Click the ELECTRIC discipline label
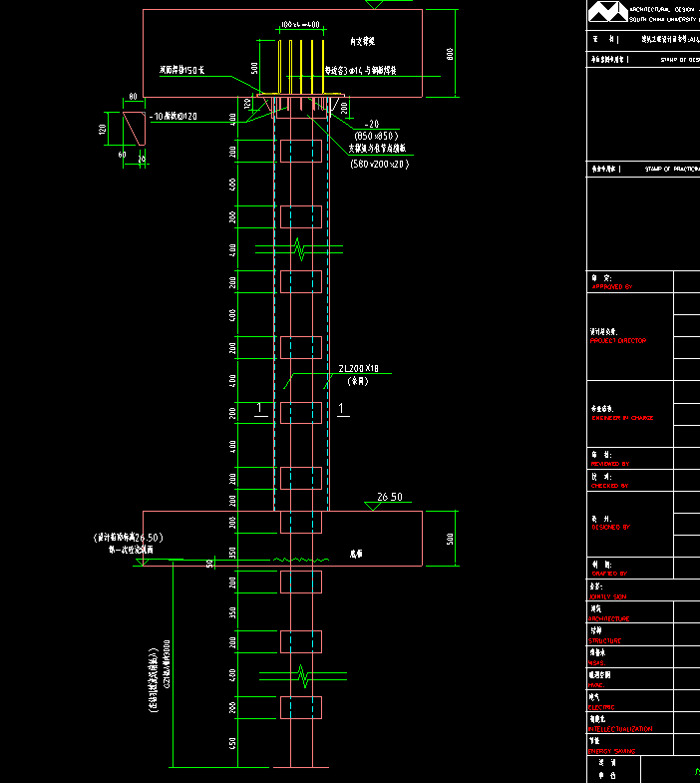 point(601,707)
